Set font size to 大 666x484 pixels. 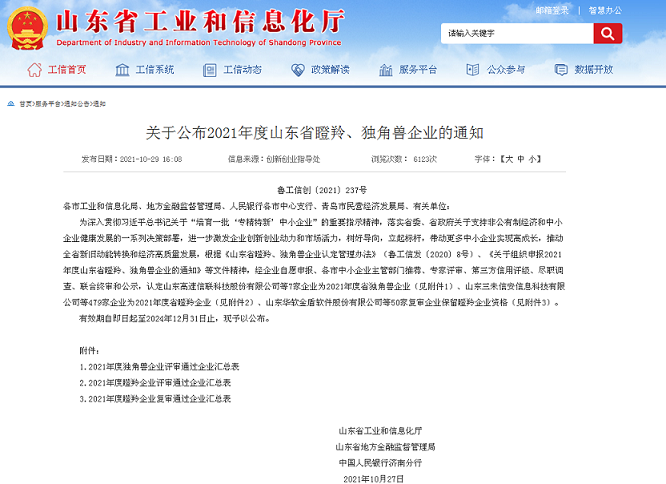click(x=509, y=159)
